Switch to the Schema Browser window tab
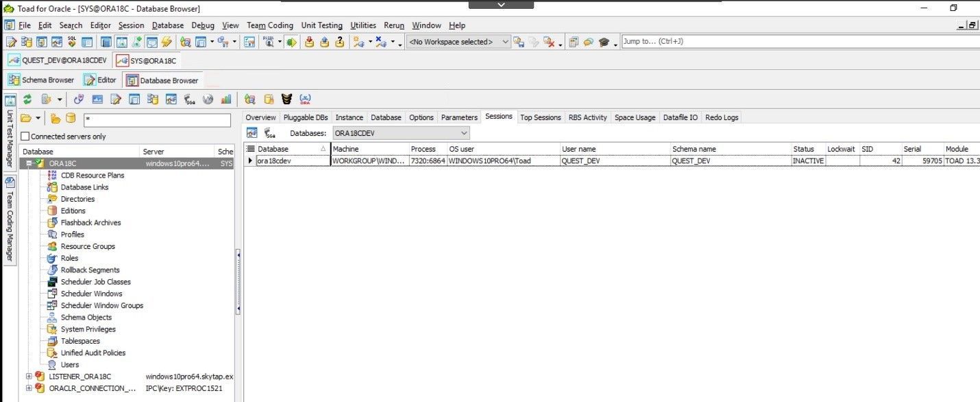Viewport: 980px width, 402px height. click(x=41, y=80)
